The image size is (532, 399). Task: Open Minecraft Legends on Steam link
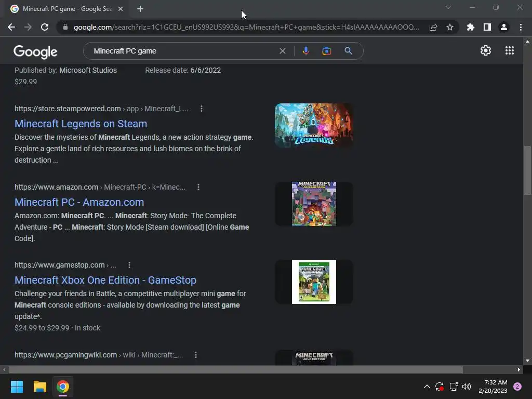click(x=81, y=124)
